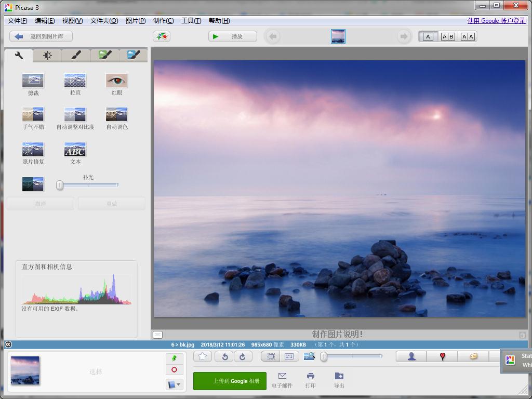Apply the 手气不错 one-click fix

click(x=33, y=117)
